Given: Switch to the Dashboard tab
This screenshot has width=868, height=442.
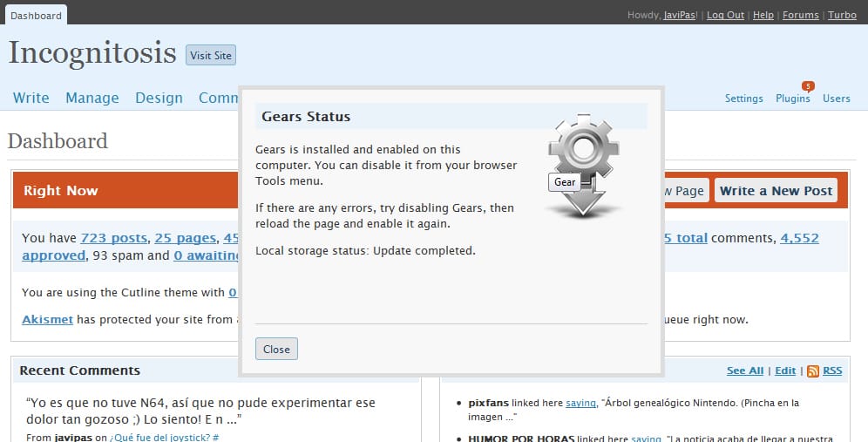Looking at the screenshot, I should coord(36,15).
